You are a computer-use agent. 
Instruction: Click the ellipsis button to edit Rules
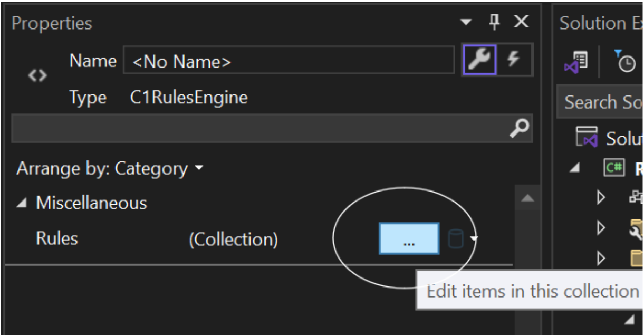(409, 239)
